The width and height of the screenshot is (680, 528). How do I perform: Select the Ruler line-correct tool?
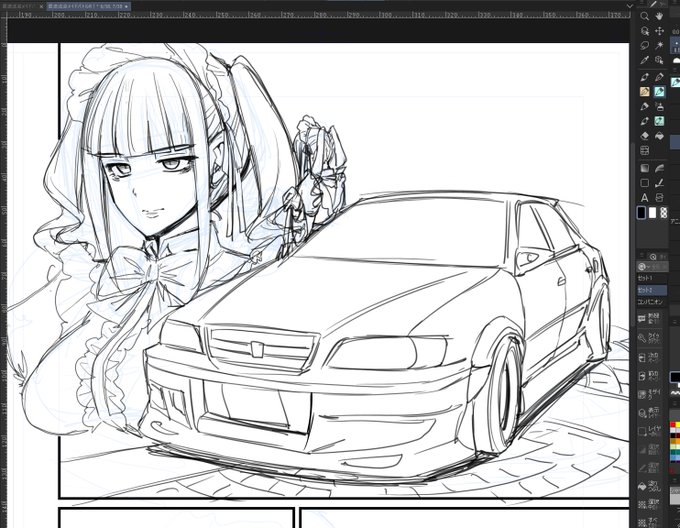pyautogui.click(x=660, y=183)
